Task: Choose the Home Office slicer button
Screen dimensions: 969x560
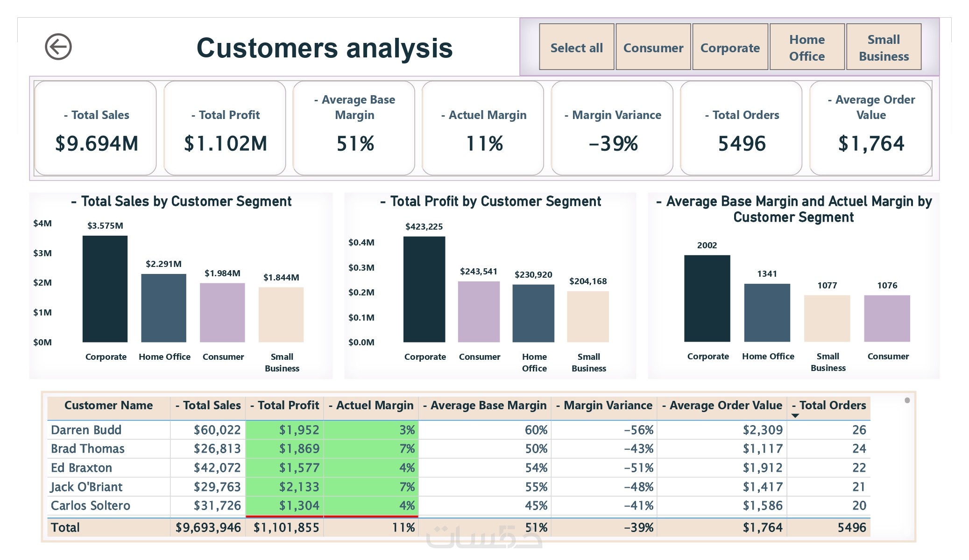Action: [807, 47]
